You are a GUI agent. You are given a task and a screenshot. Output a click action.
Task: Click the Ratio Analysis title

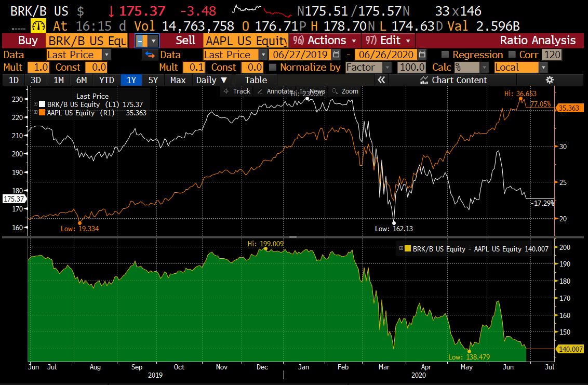tap(538, 41)
